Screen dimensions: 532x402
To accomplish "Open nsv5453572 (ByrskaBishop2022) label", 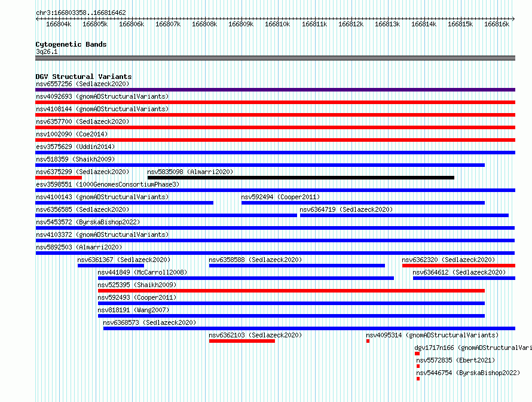I will (88, 222).
